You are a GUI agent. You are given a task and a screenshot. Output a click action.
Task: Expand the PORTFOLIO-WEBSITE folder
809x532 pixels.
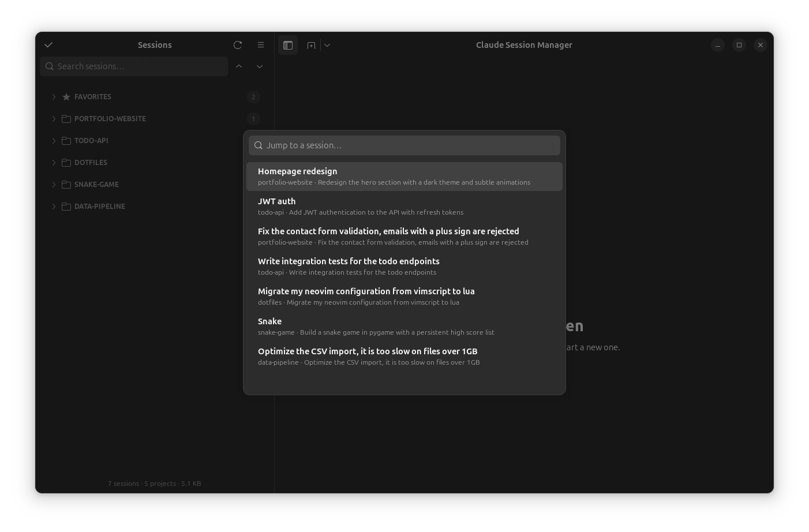(x=54, y=119)
